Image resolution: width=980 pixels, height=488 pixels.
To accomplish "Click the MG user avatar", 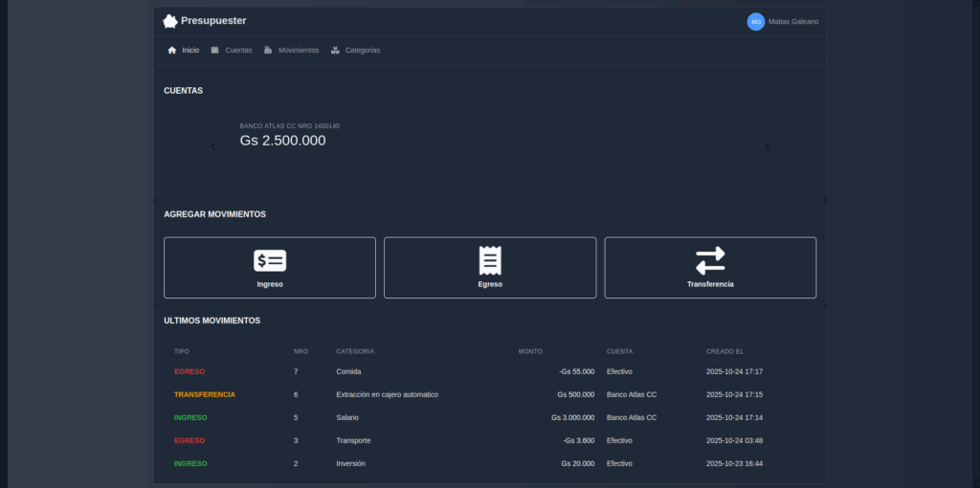I will pyautogui.click(x=756, y=22).
